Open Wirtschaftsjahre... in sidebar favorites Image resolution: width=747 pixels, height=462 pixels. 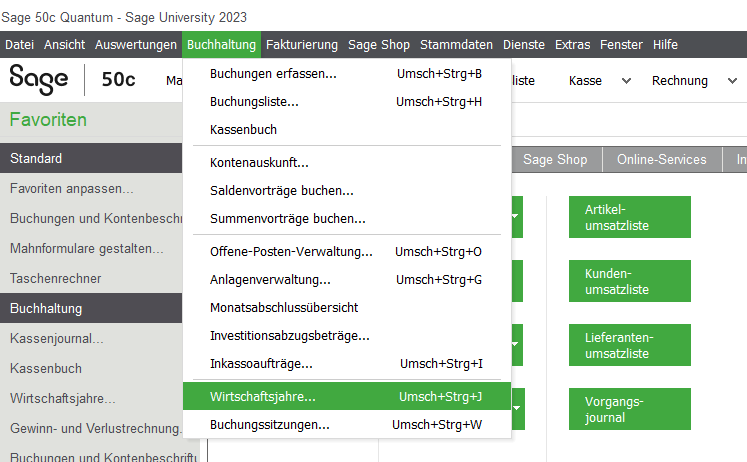[62, 399]
